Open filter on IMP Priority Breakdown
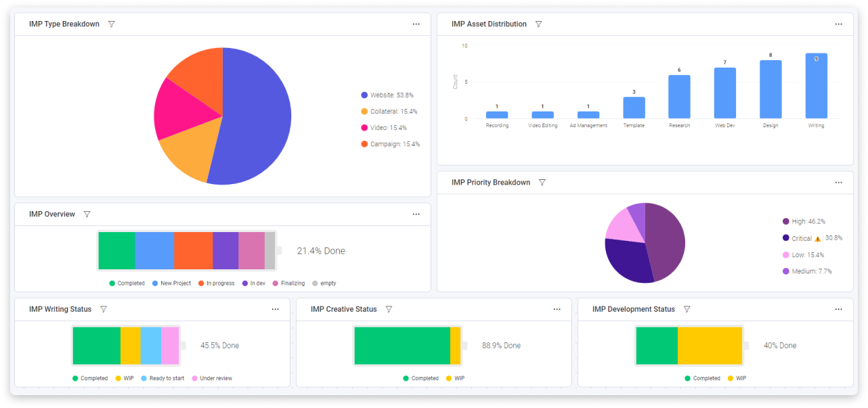The height and width of the screenshot is (408, 868). (x=542, y=183)
